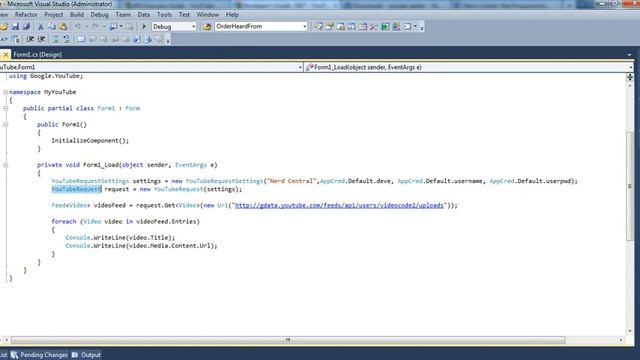Click the Navigate Backward icon
Viewport: 640px width, 360px height.
point(113,27)
